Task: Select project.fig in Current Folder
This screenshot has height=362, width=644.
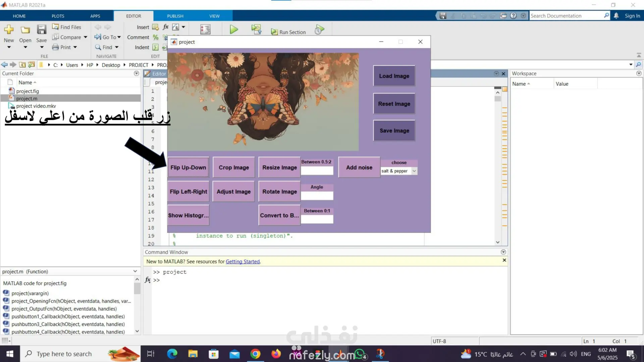Action: tap(28, 91)
